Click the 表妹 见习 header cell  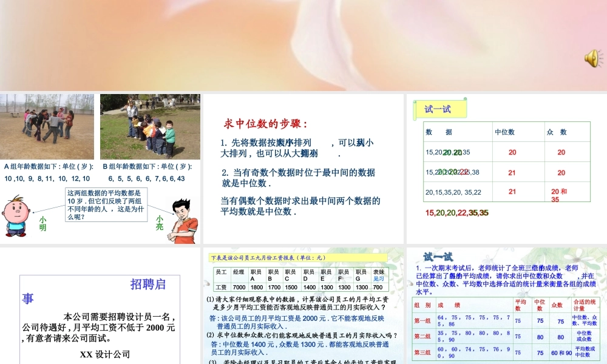[x=379, y=275]
